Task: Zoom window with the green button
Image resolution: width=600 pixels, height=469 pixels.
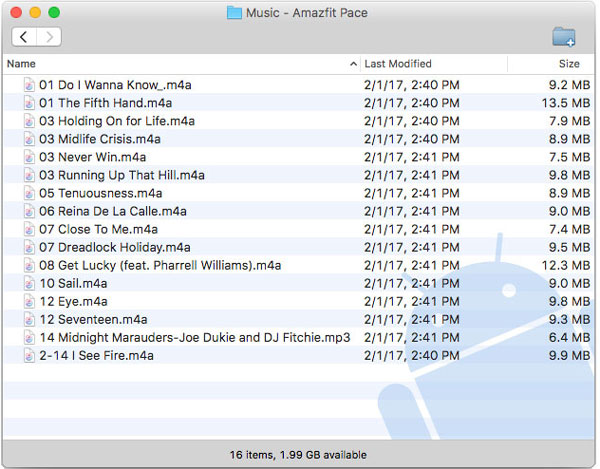Action: [x=54, y=13]
